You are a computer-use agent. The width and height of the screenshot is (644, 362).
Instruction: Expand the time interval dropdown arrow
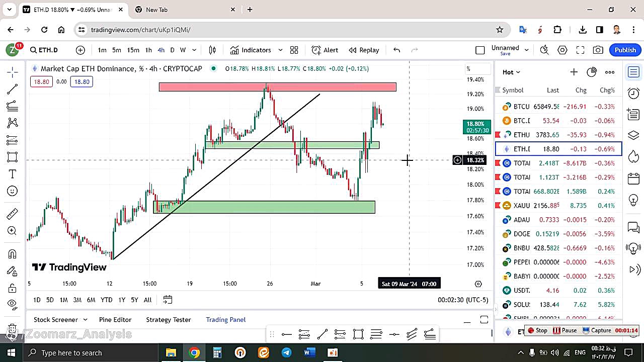tap(194, 50)
